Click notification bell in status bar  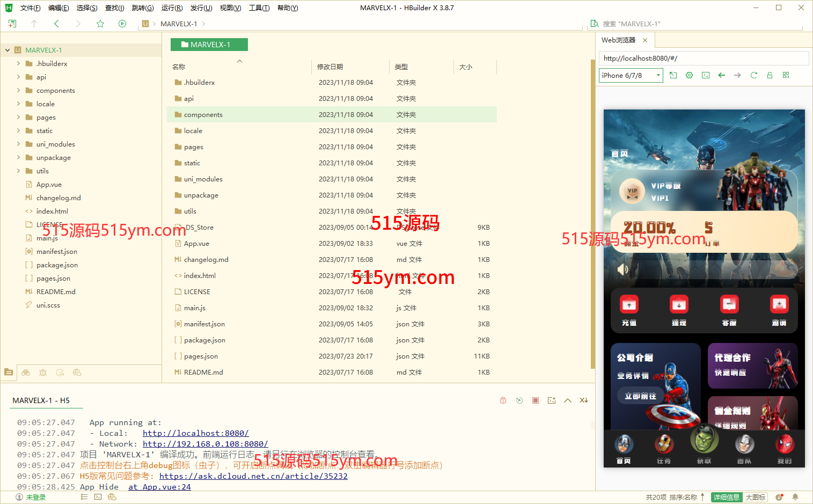[795, 497]
